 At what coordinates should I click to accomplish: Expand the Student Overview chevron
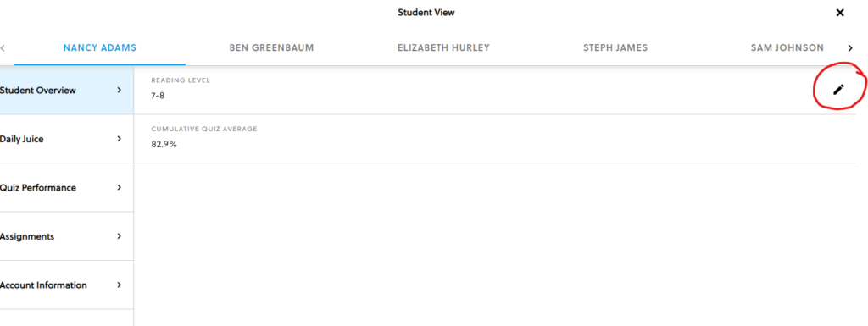pos(119,90)
